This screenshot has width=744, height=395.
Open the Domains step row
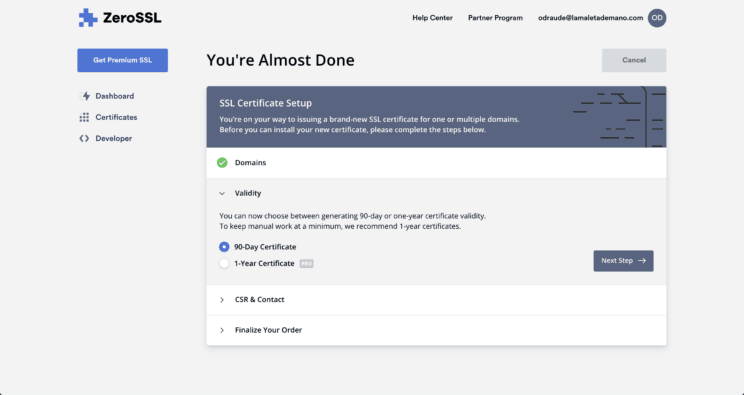point(436,163)
